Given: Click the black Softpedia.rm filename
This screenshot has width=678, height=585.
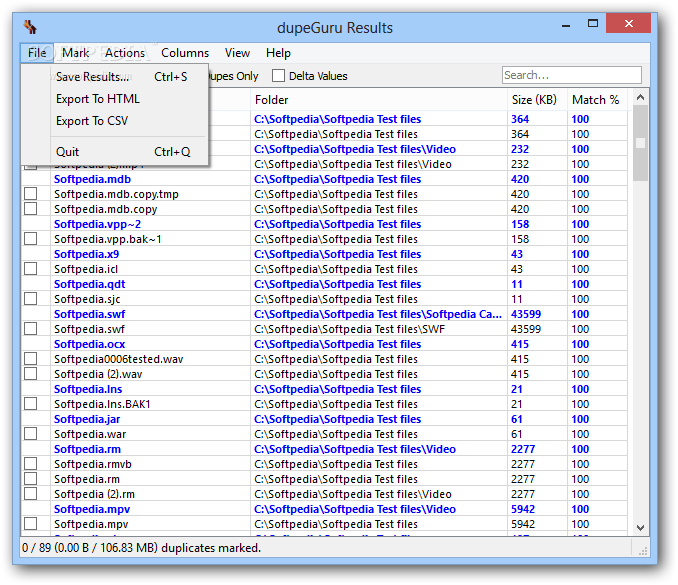Looking at the screenshot, I should [x=87, y=479].
